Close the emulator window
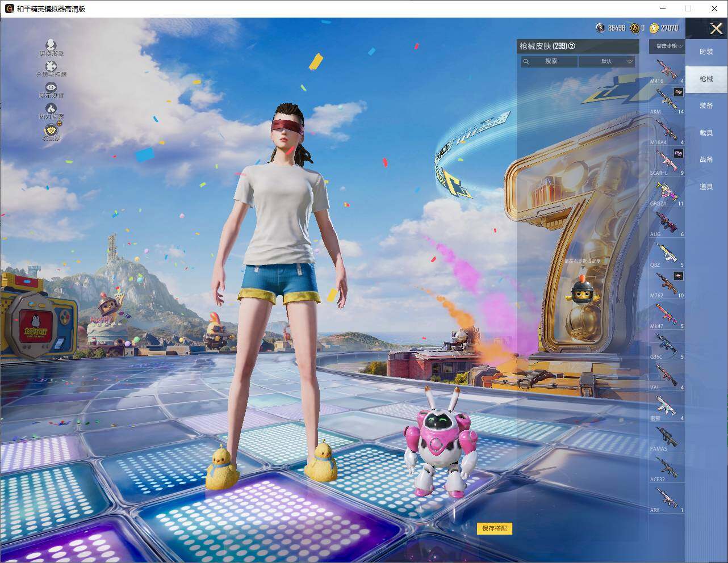This screenshot has width=728, height=563. click(714, 9)
